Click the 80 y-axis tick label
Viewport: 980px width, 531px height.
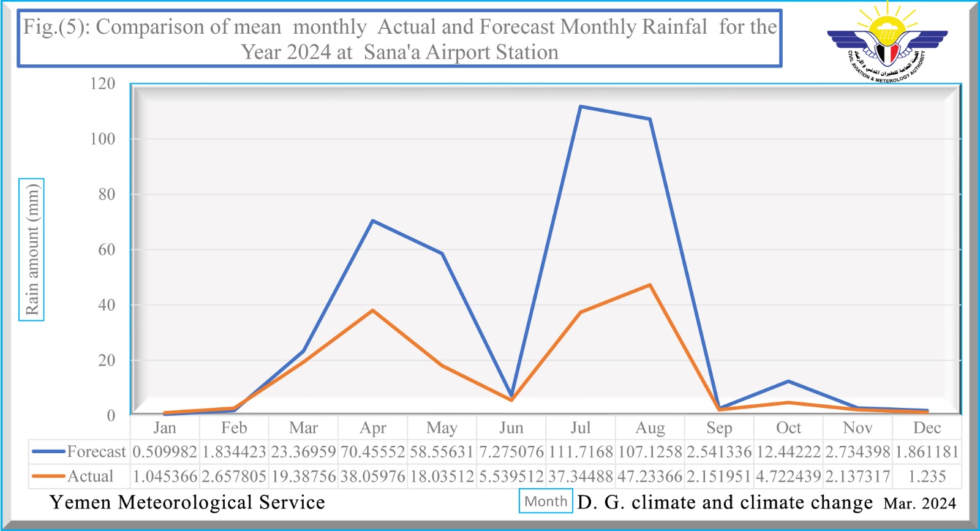pos(107,194)
